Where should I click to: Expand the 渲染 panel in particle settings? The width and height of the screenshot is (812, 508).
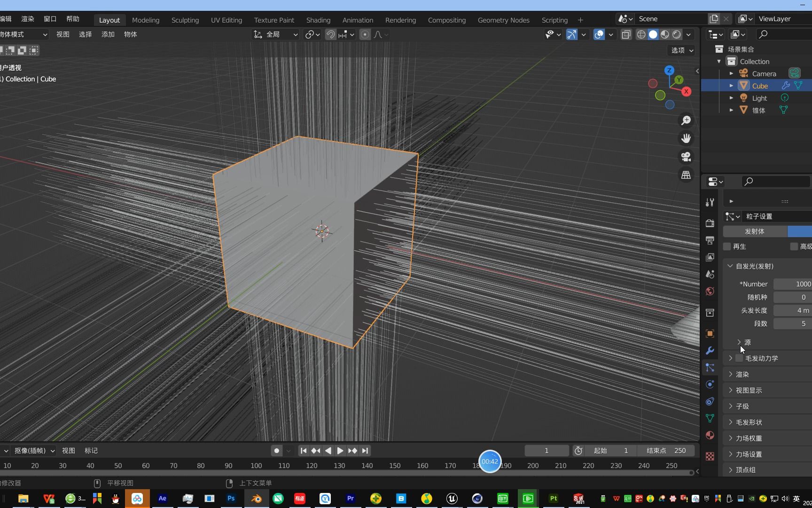742,374
